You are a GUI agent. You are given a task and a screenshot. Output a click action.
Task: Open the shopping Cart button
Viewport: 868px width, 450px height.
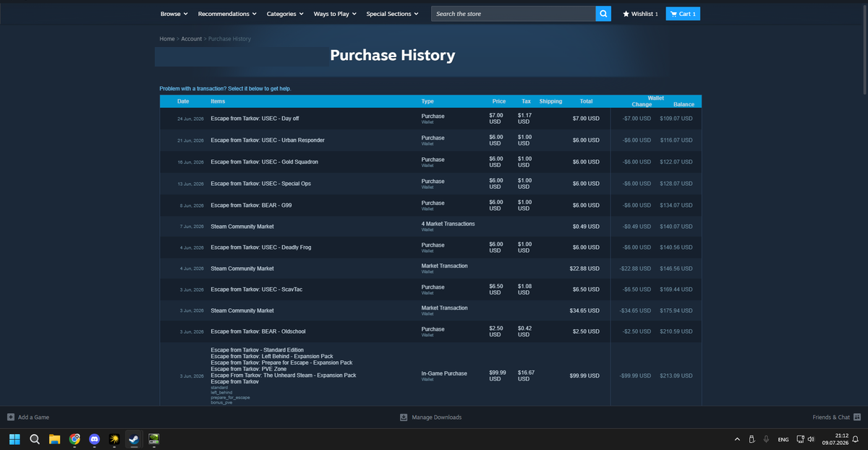point(683,14)
